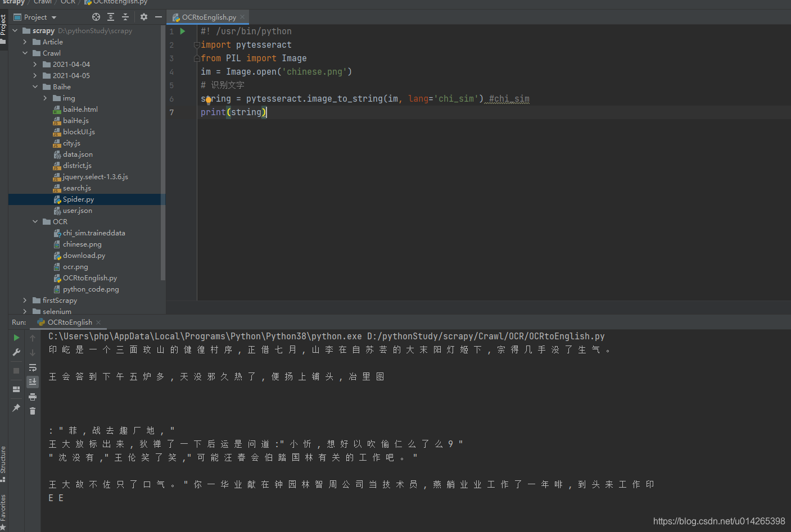Click the green run gutter arrow on line 1
Viewport: 791px width, 532px height.
pos(183,31)
